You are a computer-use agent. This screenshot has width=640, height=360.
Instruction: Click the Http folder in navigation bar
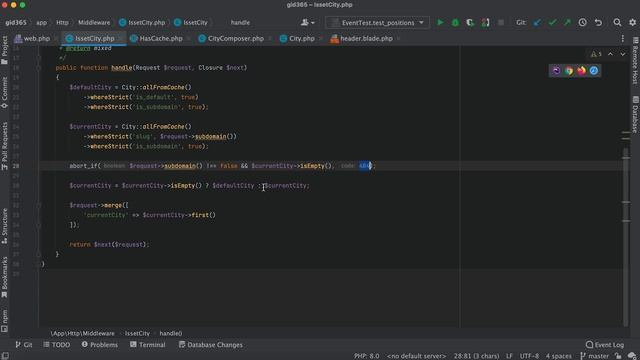(x=62, y=22)
